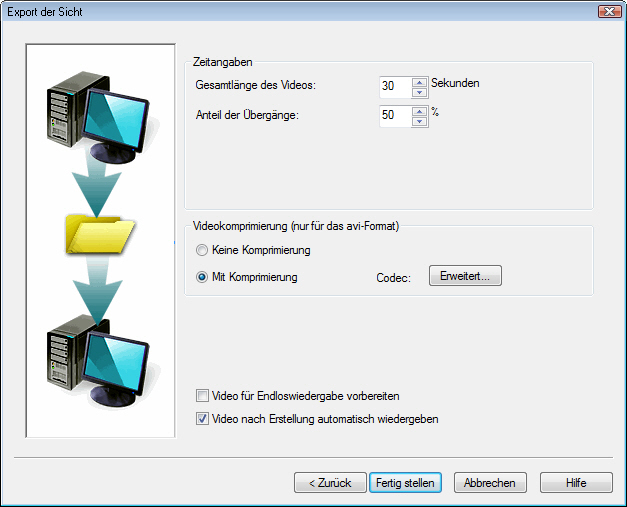Open the Erweitert codec settings
Viewport: 627px width, 507px height.
465,275
